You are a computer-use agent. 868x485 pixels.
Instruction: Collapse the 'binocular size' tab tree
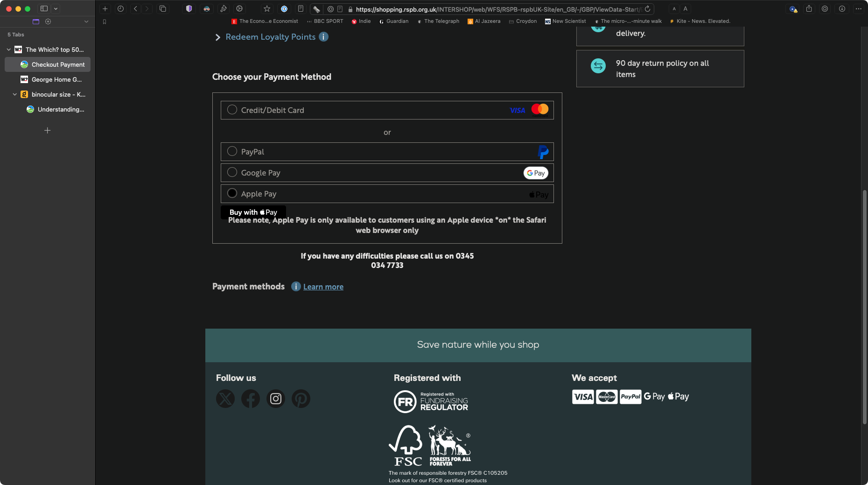15,94
